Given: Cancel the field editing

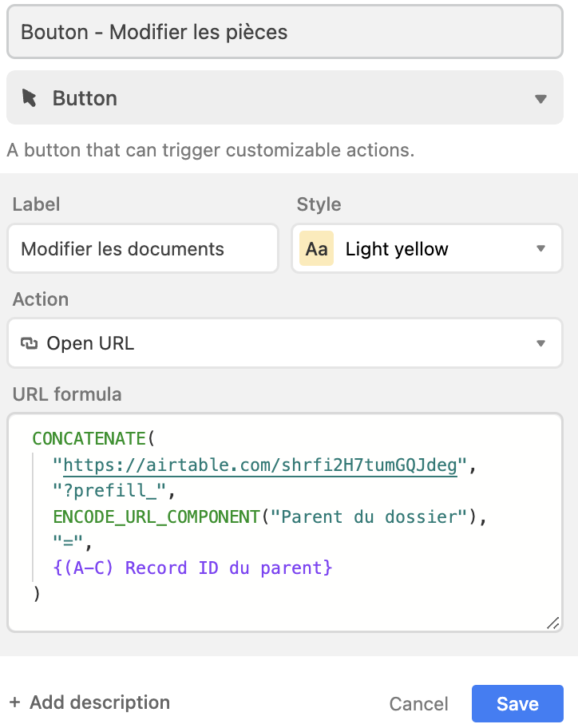Looking at the screenshot, I should [419, 704].
